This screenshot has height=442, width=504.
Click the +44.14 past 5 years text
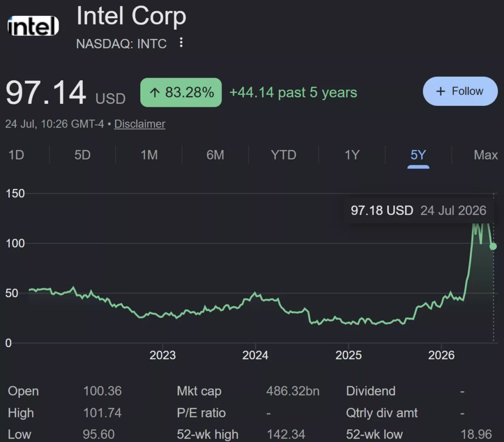click(x=293, y=93)
